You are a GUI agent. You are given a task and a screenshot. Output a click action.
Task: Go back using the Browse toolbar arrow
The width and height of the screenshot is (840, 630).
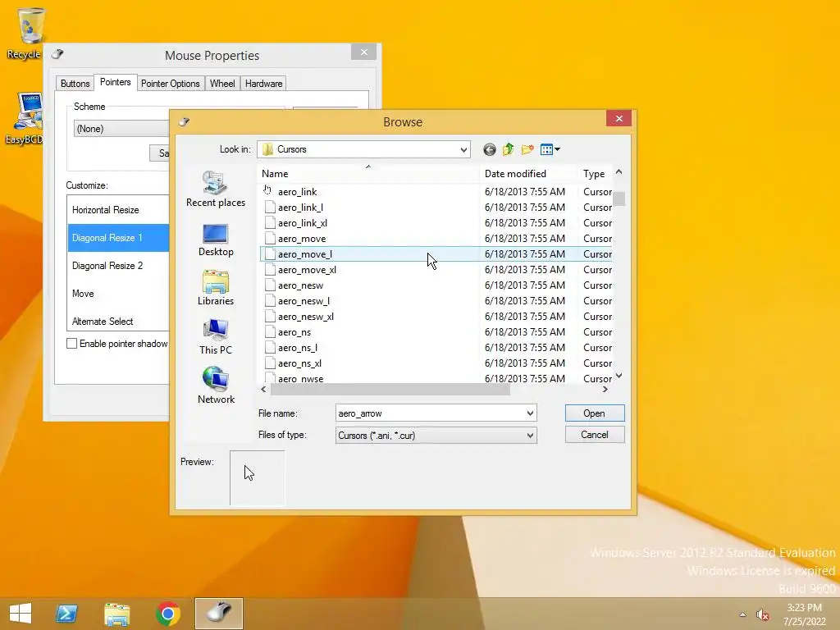coord(489,149)
